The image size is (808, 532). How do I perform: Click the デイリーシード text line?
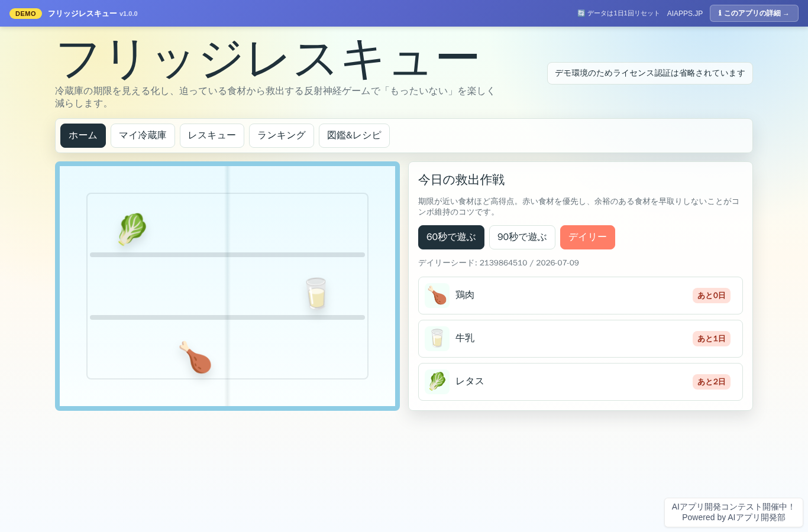click(x=499, y=263)
